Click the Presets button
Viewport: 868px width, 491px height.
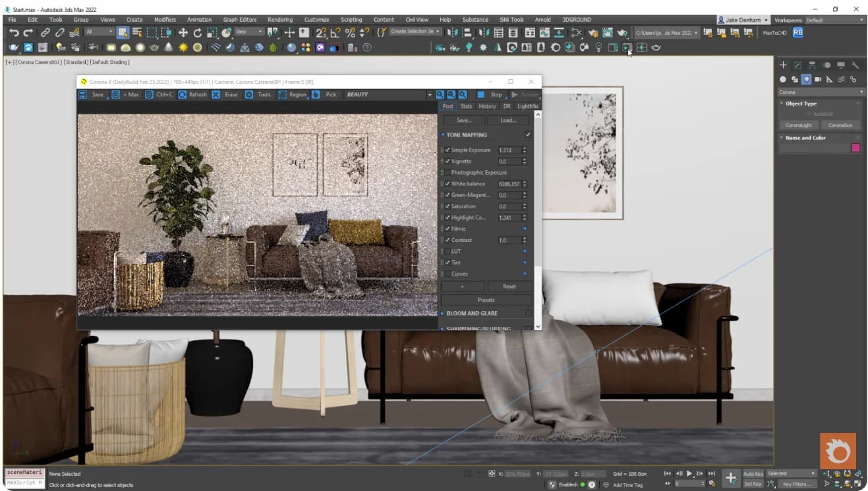tap(486, 300)
